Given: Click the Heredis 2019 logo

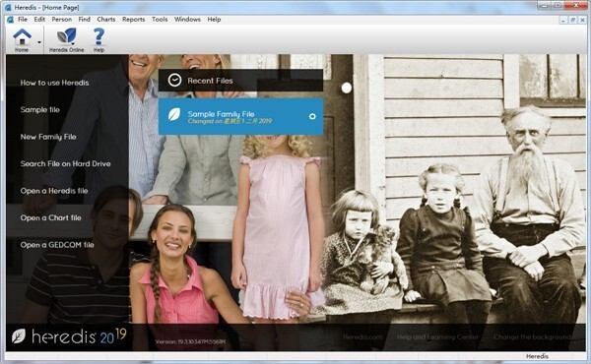Looking at the screenshot, I should [x=69, y=335].
